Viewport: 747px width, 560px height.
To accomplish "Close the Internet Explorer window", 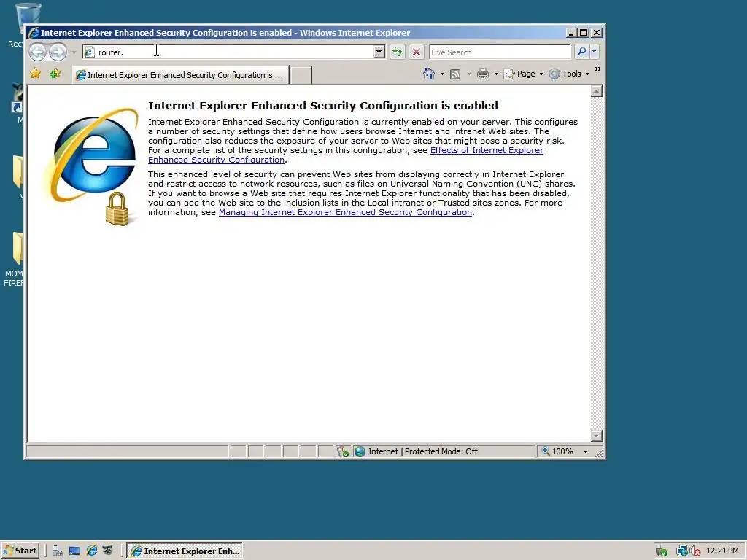I will 597,33.
